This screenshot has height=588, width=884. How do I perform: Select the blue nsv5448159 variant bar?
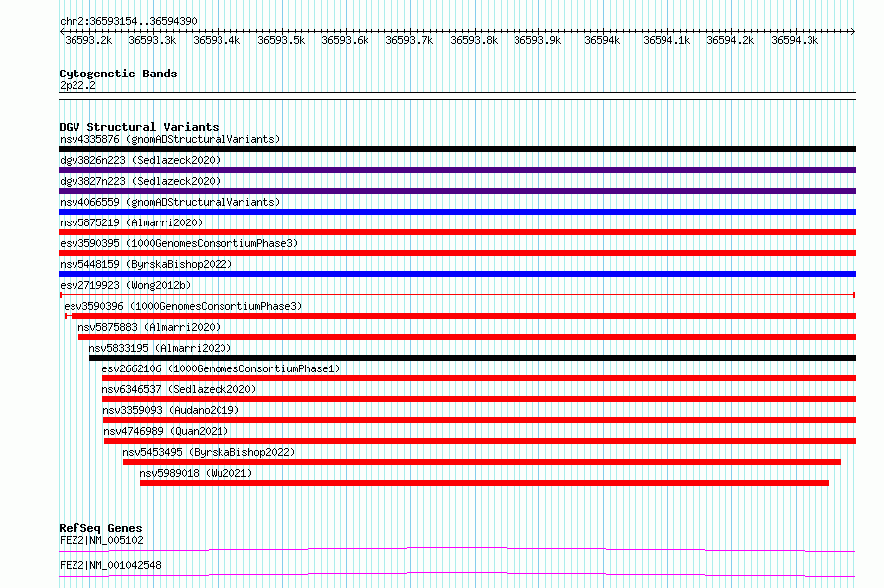(x=457, y=274)
